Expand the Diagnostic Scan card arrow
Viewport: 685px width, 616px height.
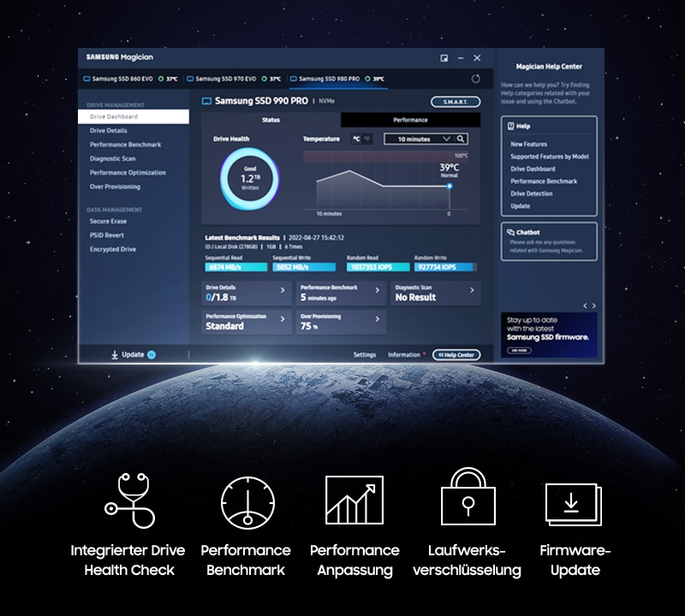[472, 290]
